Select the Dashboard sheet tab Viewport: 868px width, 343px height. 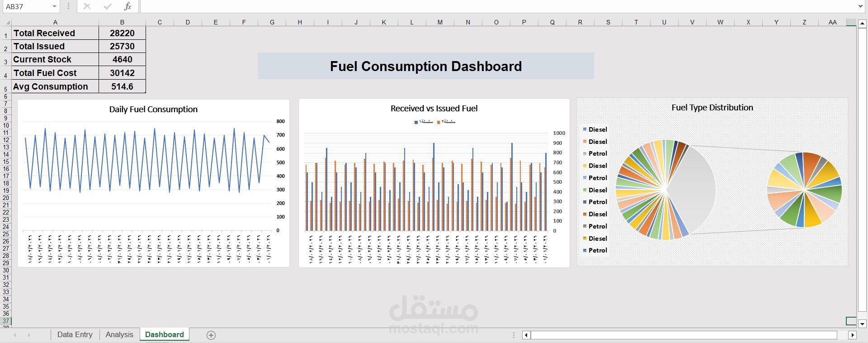click(165, 334)
